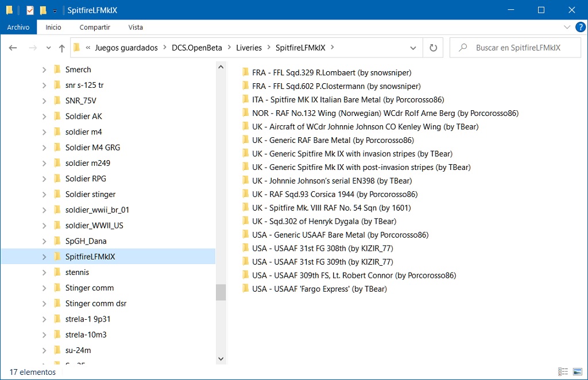The width and height of the screenshot is (588, 380).
Task: Select the USA - USAAF 'Fargo Express' folder
Action: (x=319, y=289)
